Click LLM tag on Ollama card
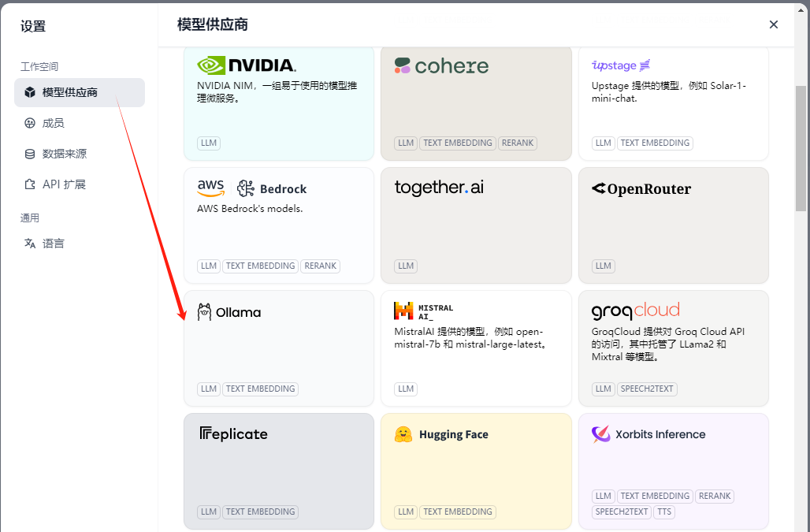 [x=209, y=389]
